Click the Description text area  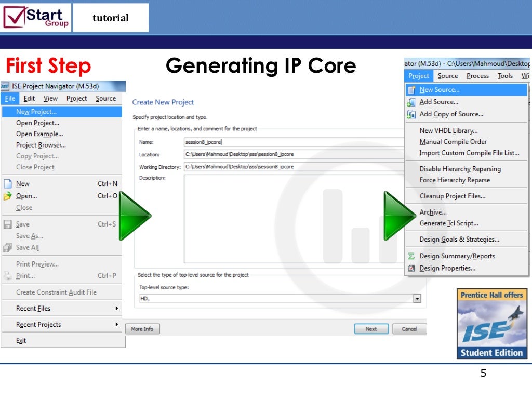click(x=294, y=219)
